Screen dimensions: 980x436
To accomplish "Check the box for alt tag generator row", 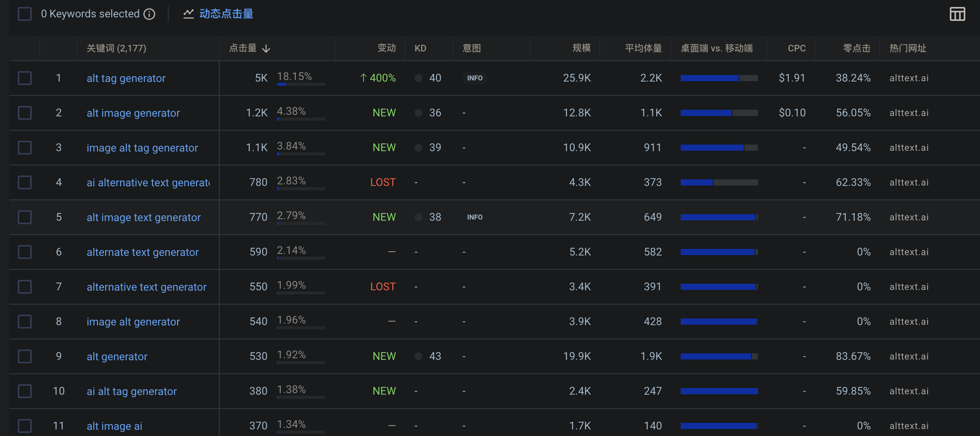I will (25, 78).
